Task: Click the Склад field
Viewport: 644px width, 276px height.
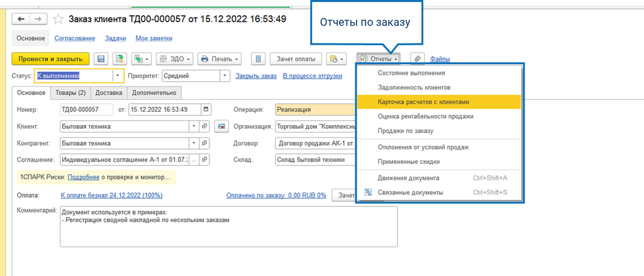Action: 316,159
